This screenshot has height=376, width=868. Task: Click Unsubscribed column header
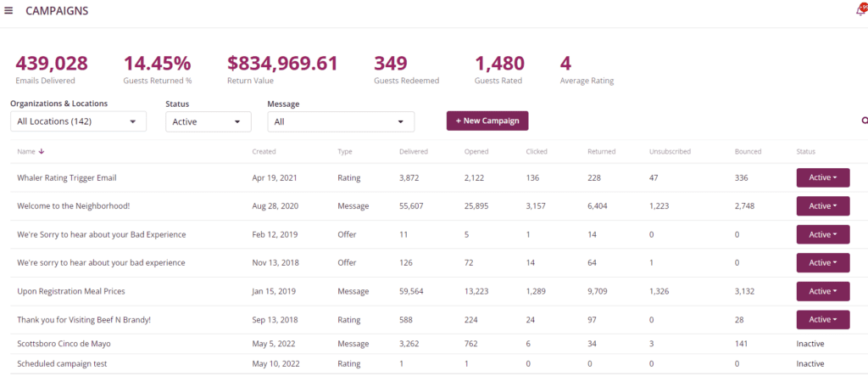click(x=670, y=152)
